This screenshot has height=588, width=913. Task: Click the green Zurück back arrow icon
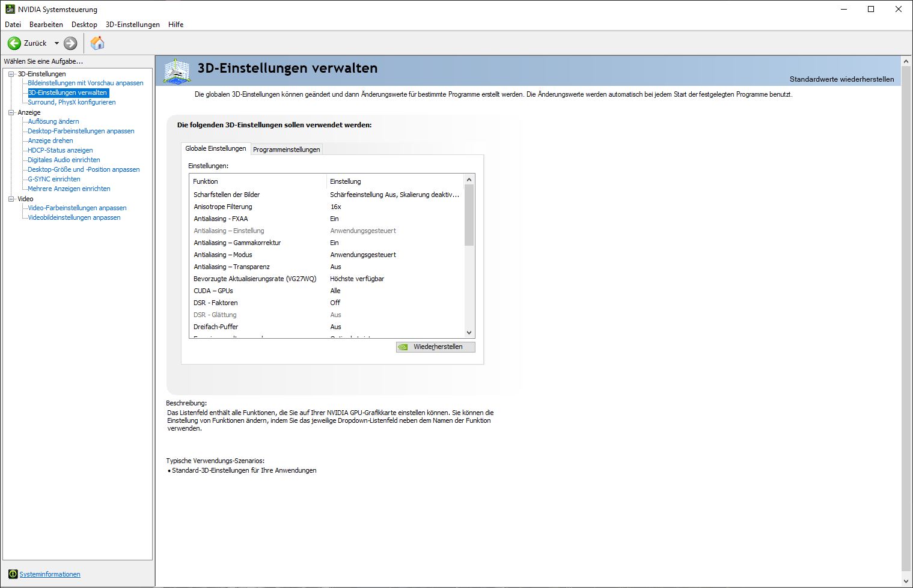point(14,43)
